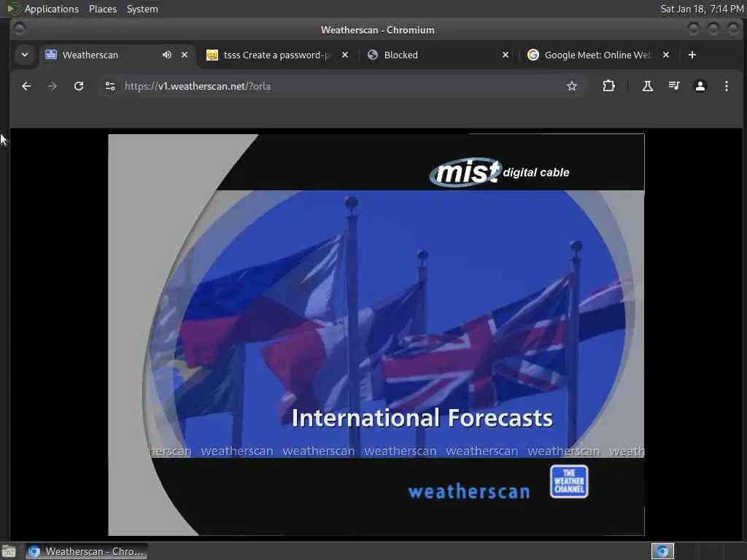This screenshot has width=747, height=560.
Task: Click the window menu button at title bar left
Action: [x=20, y=29]
